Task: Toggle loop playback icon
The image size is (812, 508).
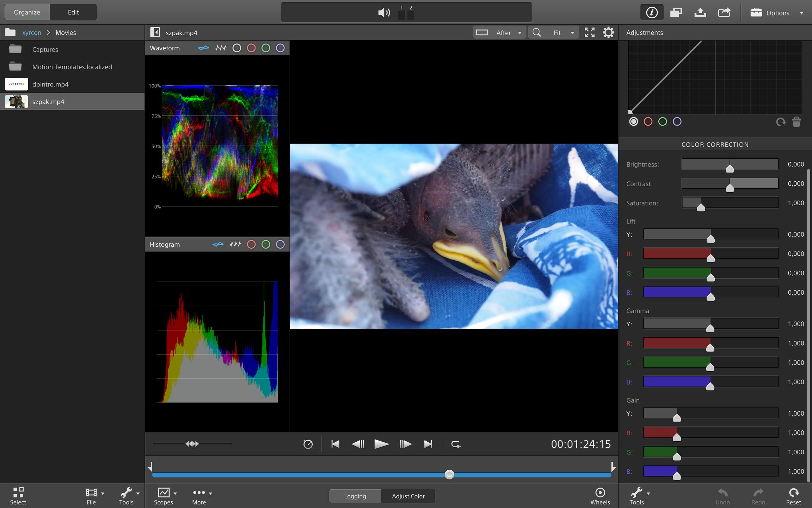Action: (x=456, y=444)
